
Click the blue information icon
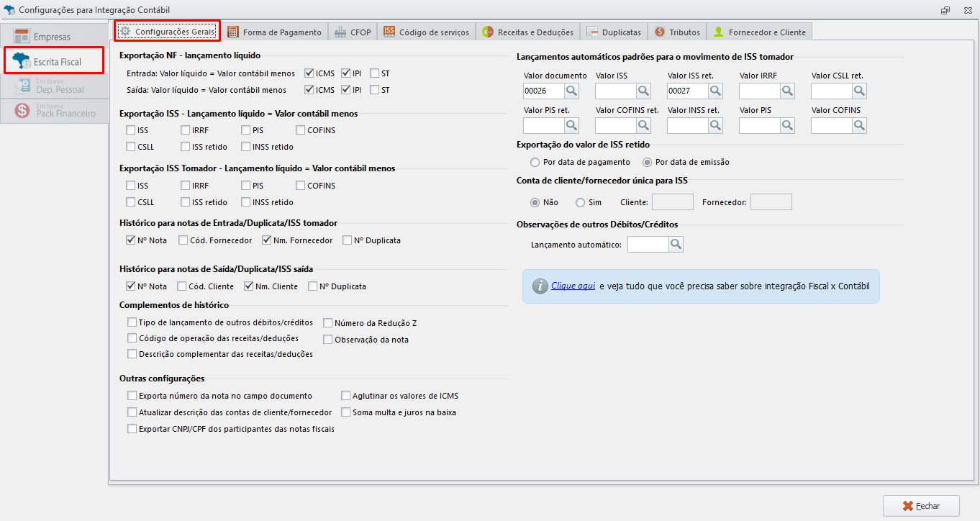coord(540,286)
